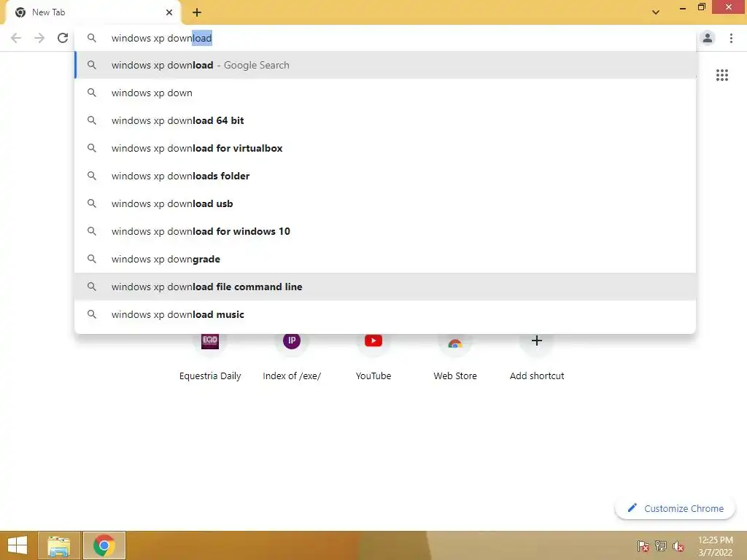Choose suggestion 'windows xp download for virtualbox'
747x560 pixels.
pos(385,148)
